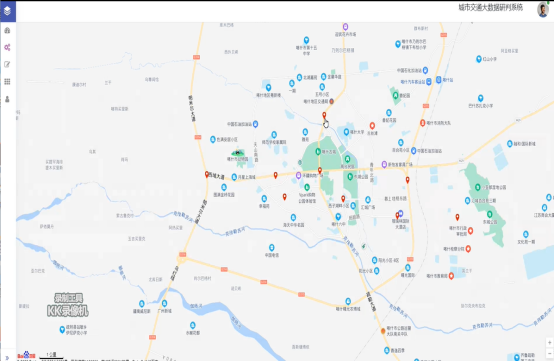Click the 1公里 map scale indicator

pos(51,355)
